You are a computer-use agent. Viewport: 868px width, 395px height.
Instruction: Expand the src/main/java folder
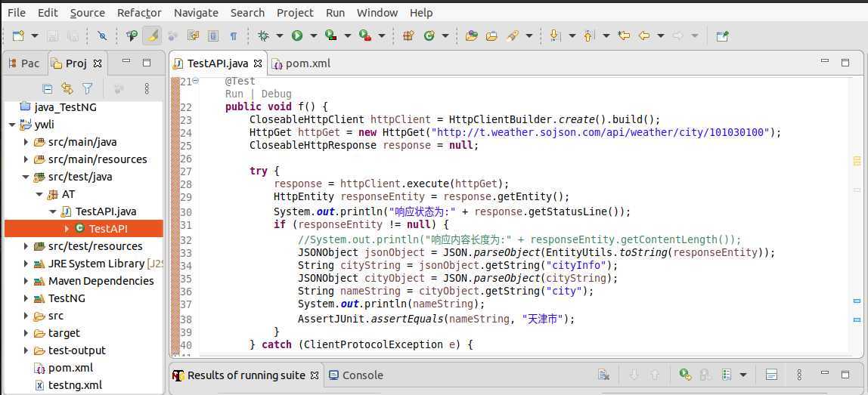pos(26,142)
